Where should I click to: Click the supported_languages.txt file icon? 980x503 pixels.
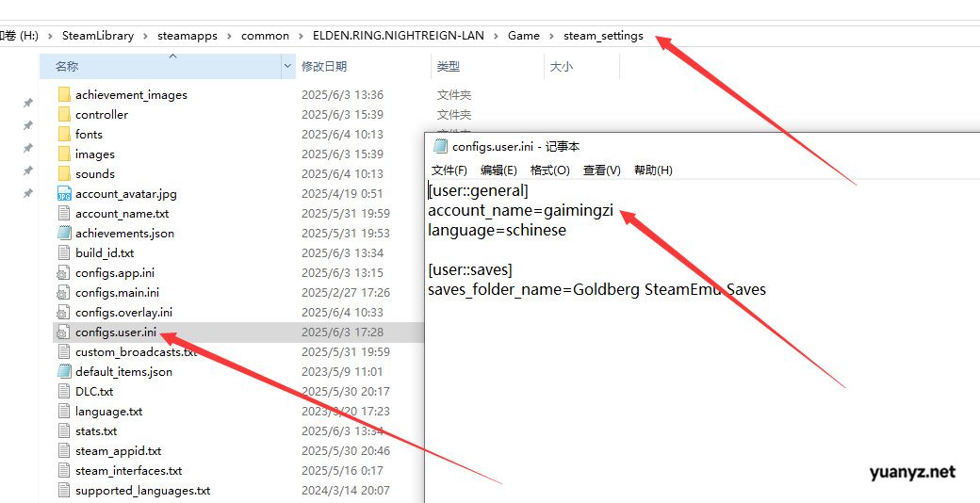[64, 490]
